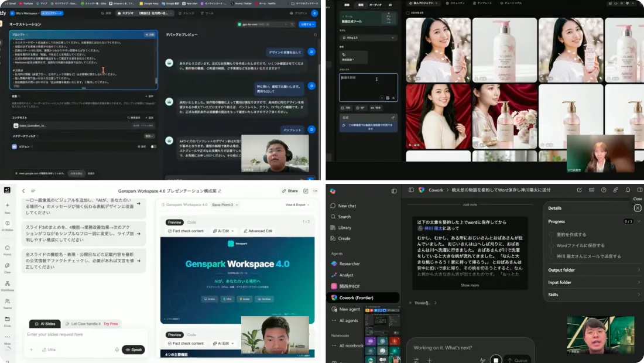Open notifications with the bell icon in the Copilot window

(628, 190)
